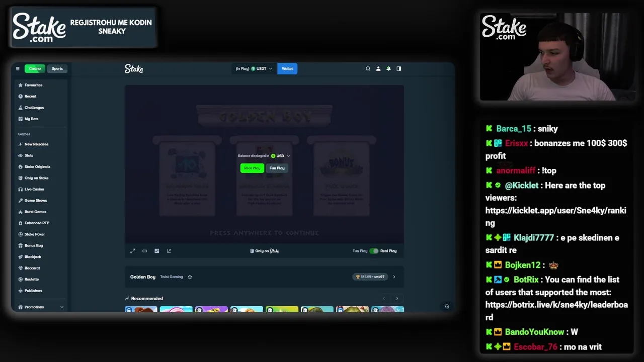
Task: Choose Fun Play button in overlay
Action: (x=277, y=168)
